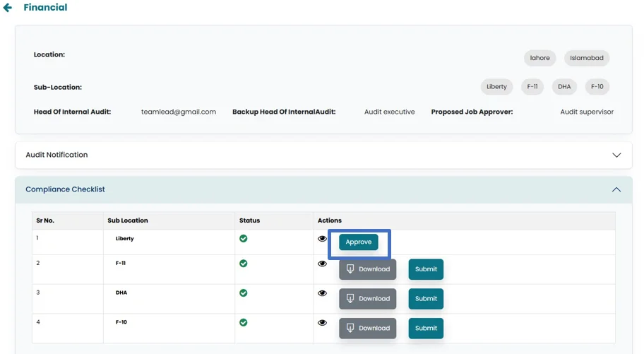Click green status check for Liberty

click(244, 239)
